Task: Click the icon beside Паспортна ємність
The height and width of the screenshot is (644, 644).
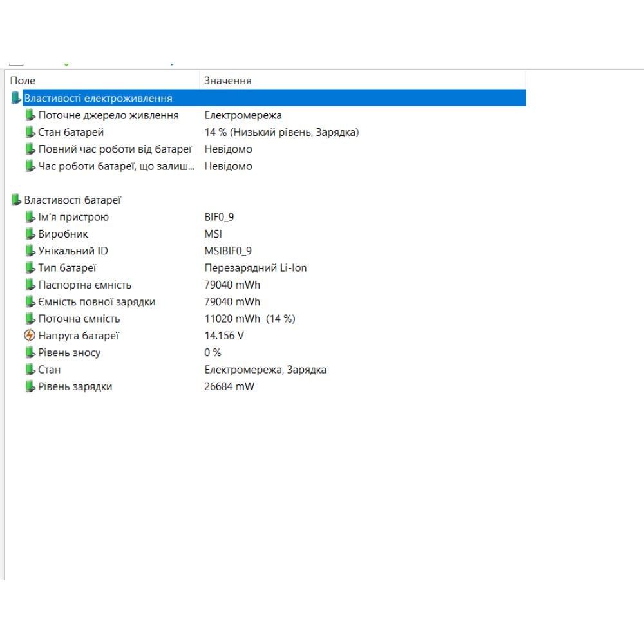Action: (x=30, y=285)
